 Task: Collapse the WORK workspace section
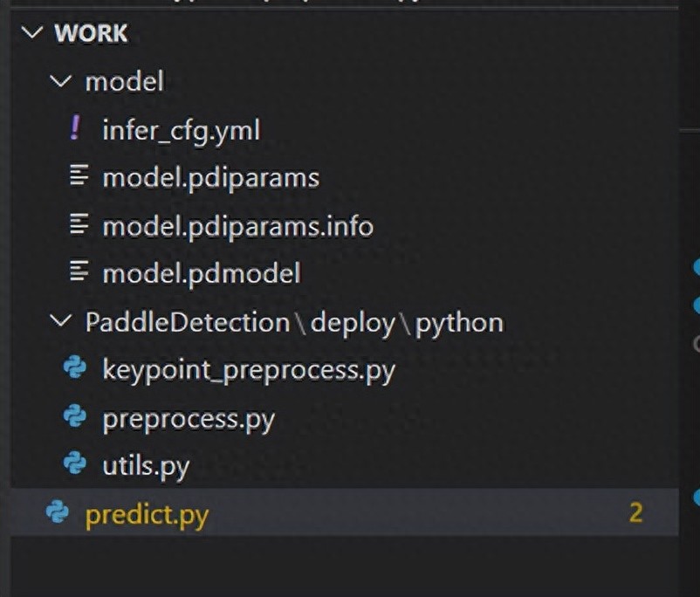(32, 33)
